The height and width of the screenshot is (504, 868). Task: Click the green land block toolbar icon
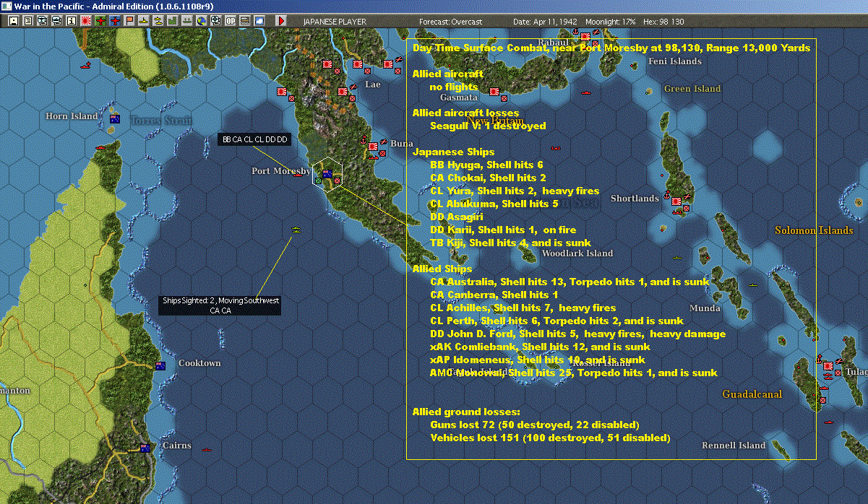[173, 21]
